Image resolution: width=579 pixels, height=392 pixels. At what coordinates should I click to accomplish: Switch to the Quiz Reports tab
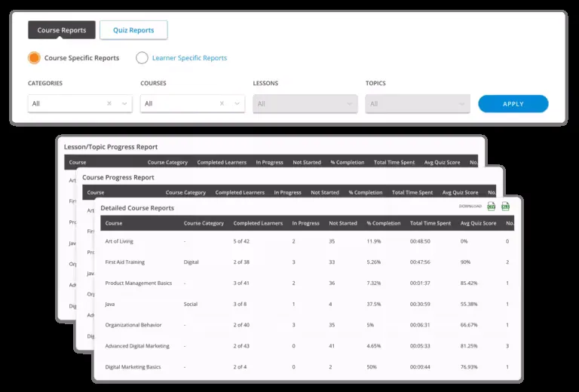(133, 30)
